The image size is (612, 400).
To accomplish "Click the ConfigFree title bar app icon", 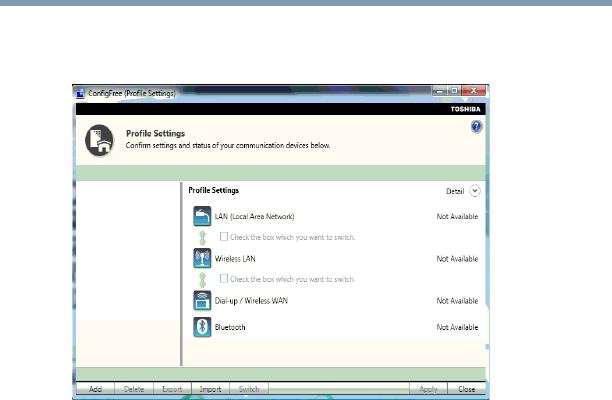I will click(x=80, y=94).
